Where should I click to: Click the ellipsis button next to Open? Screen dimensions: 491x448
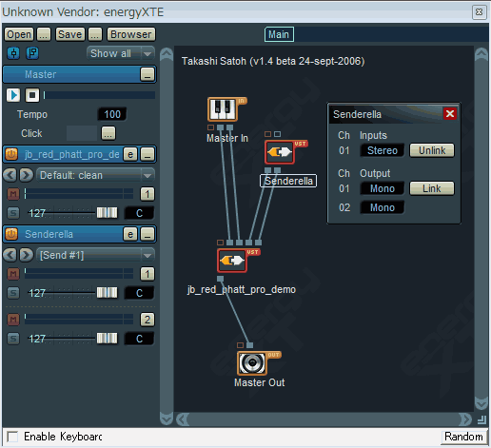coord(44,34)
